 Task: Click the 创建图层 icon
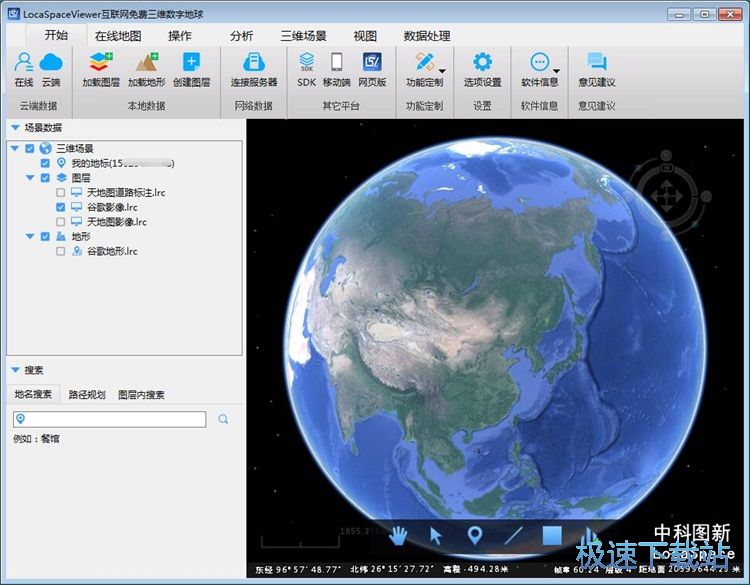191,62
